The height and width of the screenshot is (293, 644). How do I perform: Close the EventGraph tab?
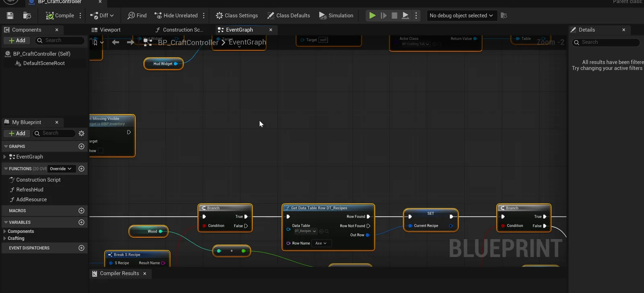click(x=271, y=30)
